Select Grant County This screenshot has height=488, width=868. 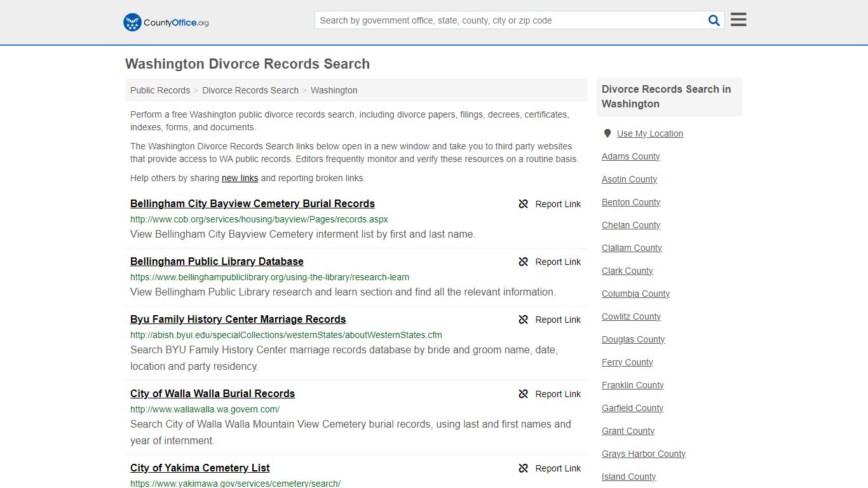tap(628, 431)
